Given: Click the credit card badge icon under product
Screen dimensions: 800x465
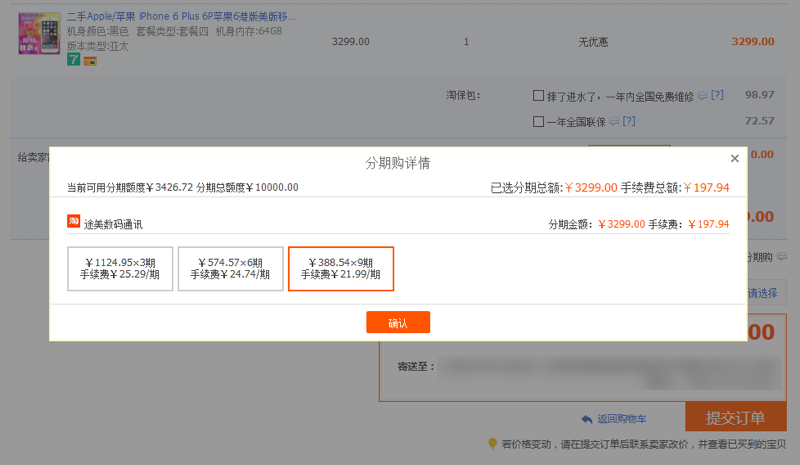Looking at the screenshot, I should pos(89,60).
